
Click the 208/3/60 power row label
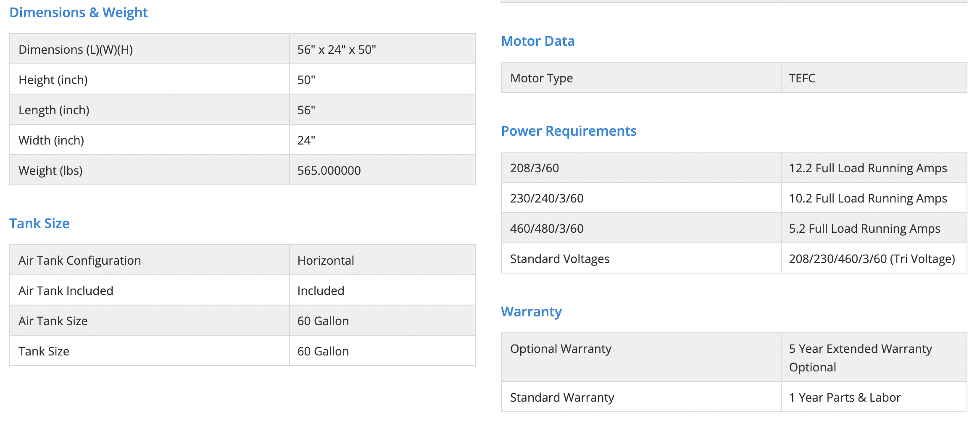click(x=534, y=168)
